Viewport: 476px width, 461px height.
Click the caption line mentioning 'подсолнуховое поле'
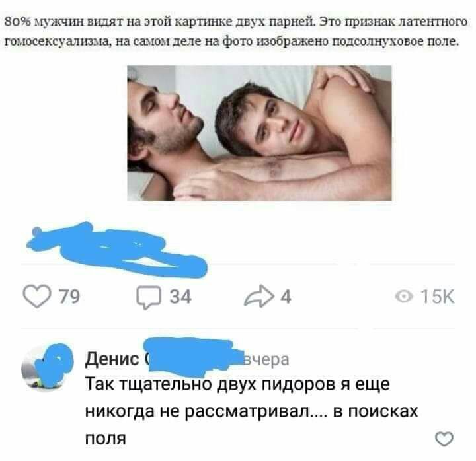point(231,41)
